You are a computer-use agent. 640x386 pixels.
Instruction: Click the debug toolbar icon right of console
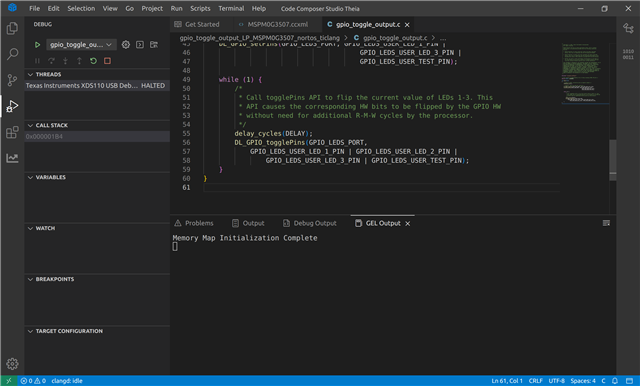tap(154, 44)
